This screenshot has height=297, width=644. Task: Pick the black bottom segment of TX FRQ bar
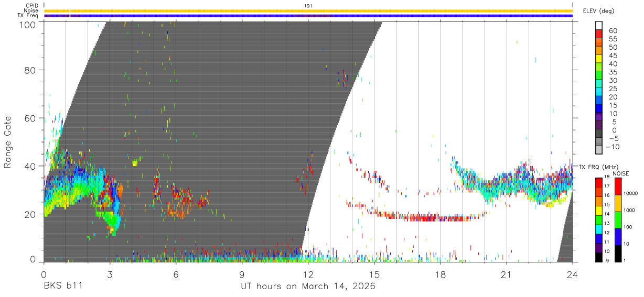599,257
